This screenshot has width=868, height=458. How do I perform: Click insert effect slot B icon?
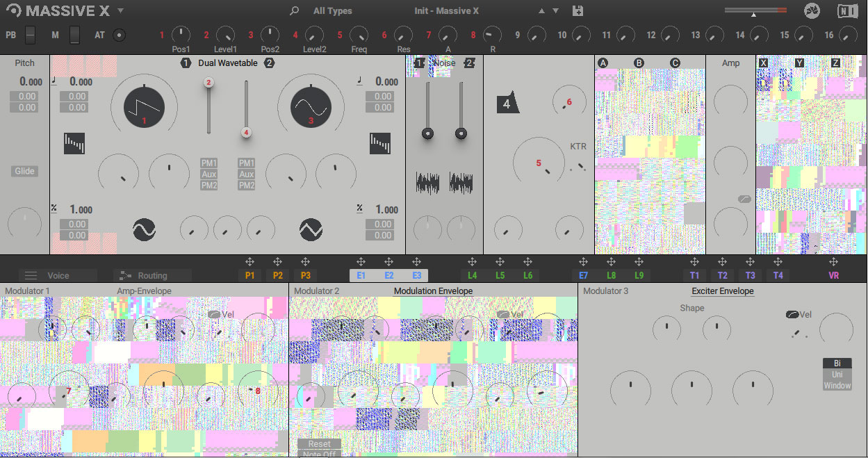click(x=639, y=63)
